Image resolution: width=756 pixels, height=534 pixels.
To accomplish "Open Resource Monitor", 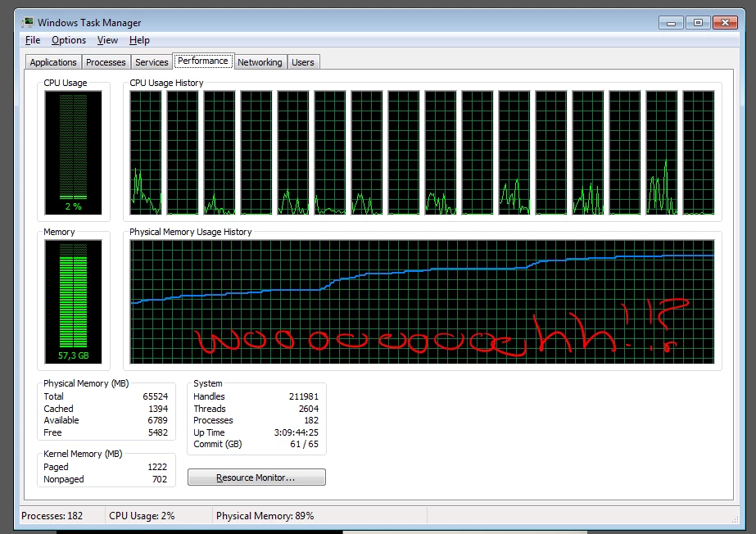I will (x=256, y=477).
